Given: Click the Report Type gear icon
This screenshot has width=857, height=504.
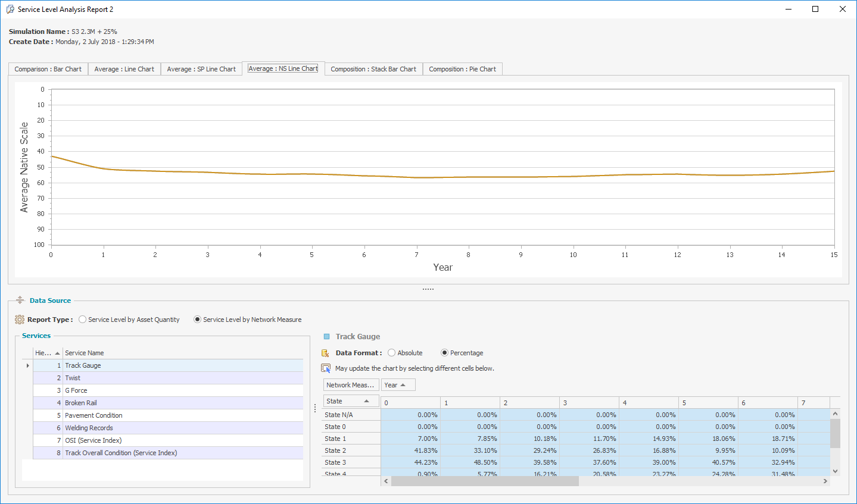Looking at the screenshot, I should [20, 320].
